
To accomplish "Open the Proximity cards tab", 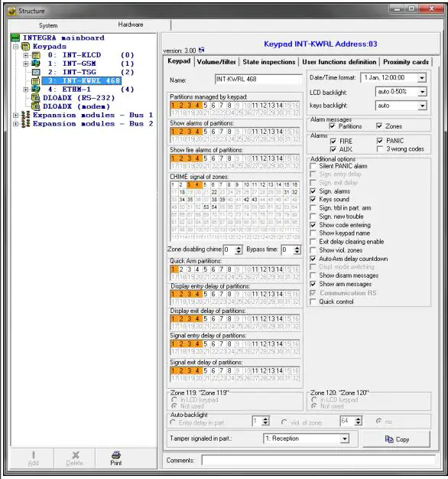I will pyautogui.click(x=406, y=62).
